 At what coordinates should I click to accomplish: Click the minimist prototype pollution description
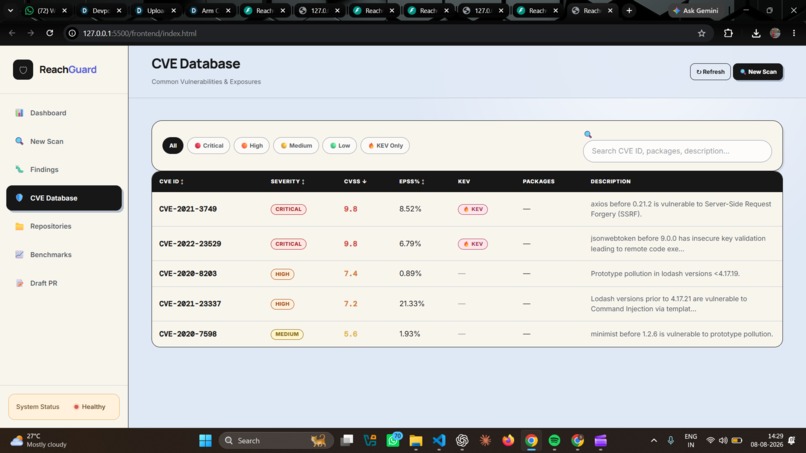[x=682, y=334]
